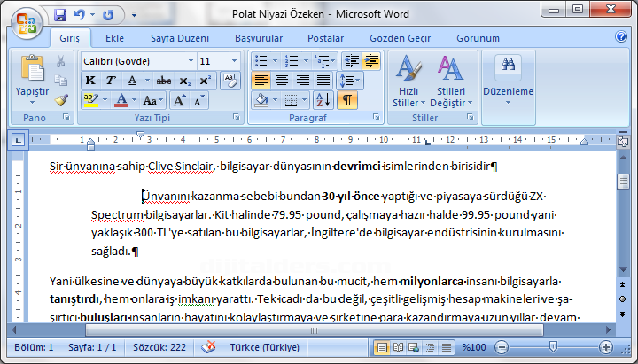Click the vertical scrollbar thumb

point(623,182)
